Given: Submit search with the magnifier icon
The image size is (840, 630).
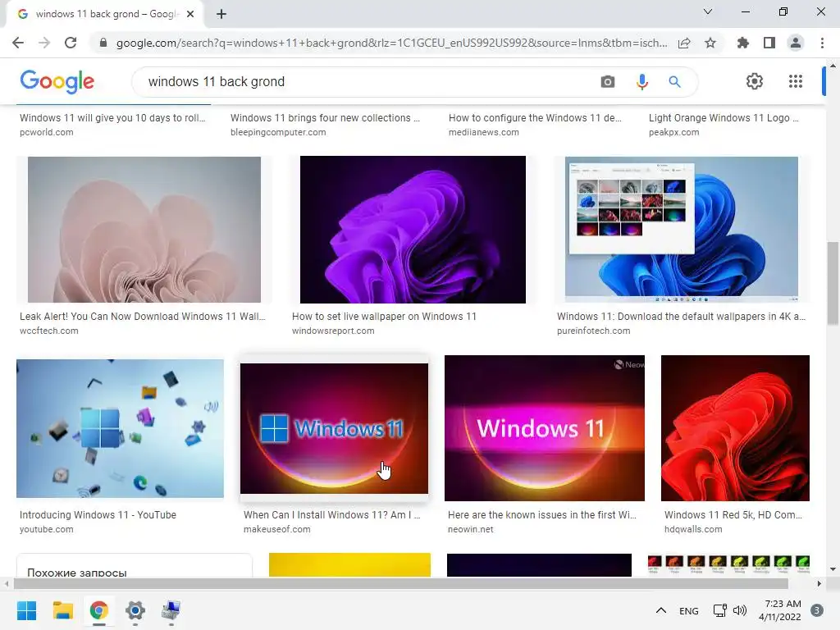Looking at the screenshot, I should 674,81.
